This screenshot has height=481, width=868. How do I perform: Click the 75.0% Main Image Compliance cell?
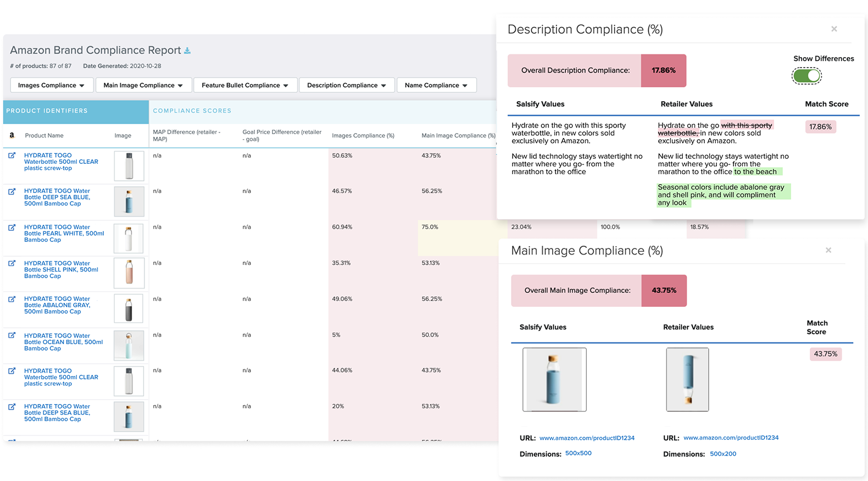click(457, 238)
